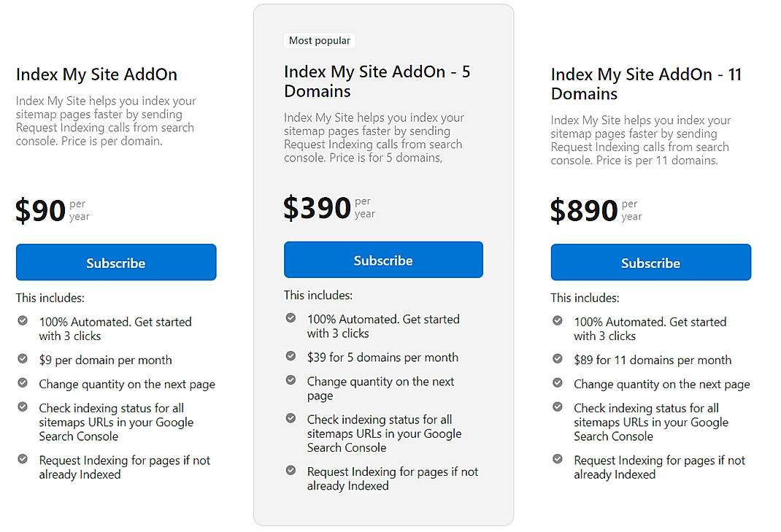The image size is (781, 532).
Task: Click the checkmark beside '$39 for 5 domains per month'
Action: 290,357
